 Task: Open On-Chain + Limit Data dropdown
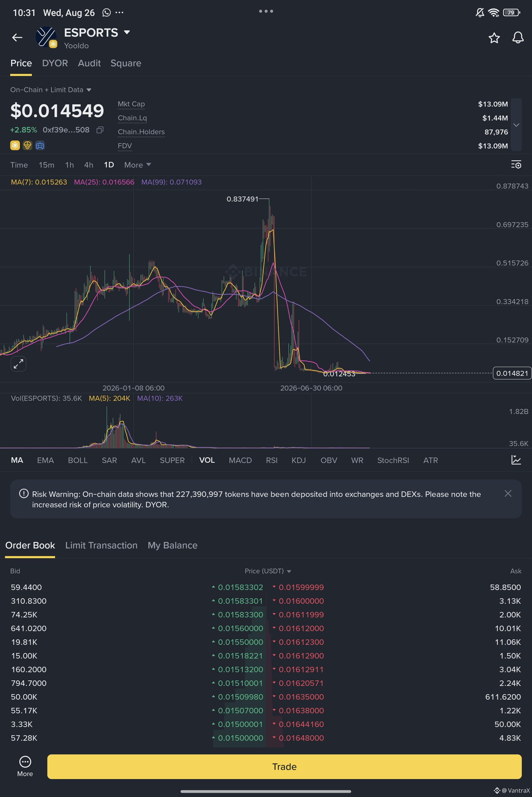(51, 90)
